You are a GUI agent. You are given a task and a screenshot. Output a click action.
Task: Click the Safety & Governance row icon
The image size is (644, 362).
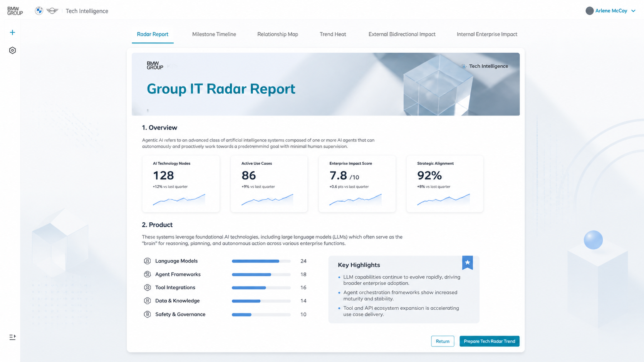pyautogui.click(x=147, y=314)
